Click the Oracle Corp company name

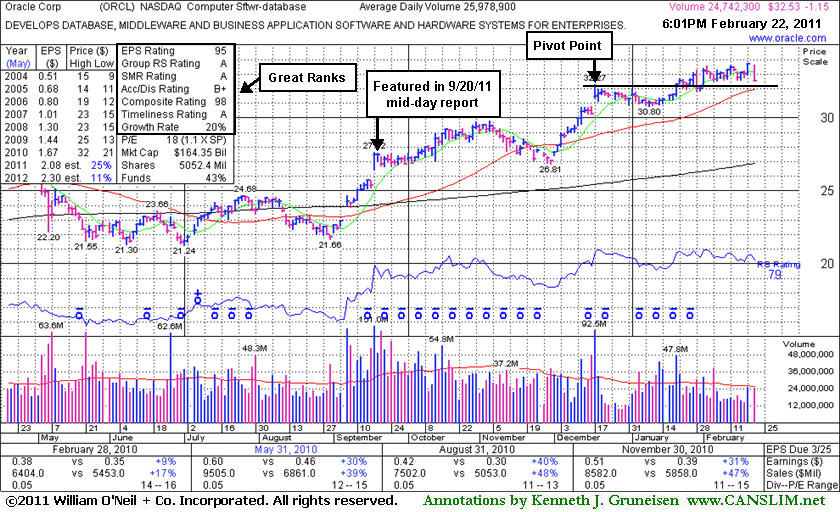click(x=33, y=7)
